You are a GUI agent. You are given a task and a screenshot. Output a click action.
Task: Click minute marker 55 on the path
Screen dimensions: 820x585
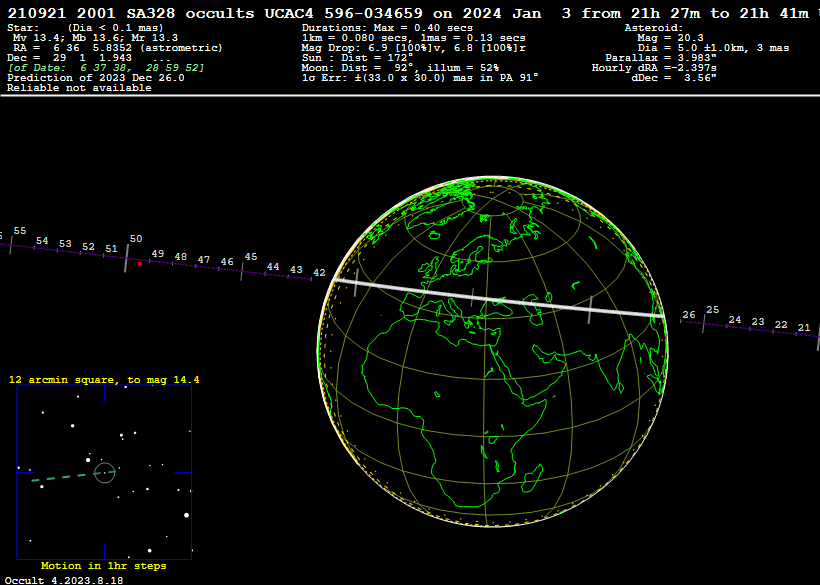coord(20,231)
